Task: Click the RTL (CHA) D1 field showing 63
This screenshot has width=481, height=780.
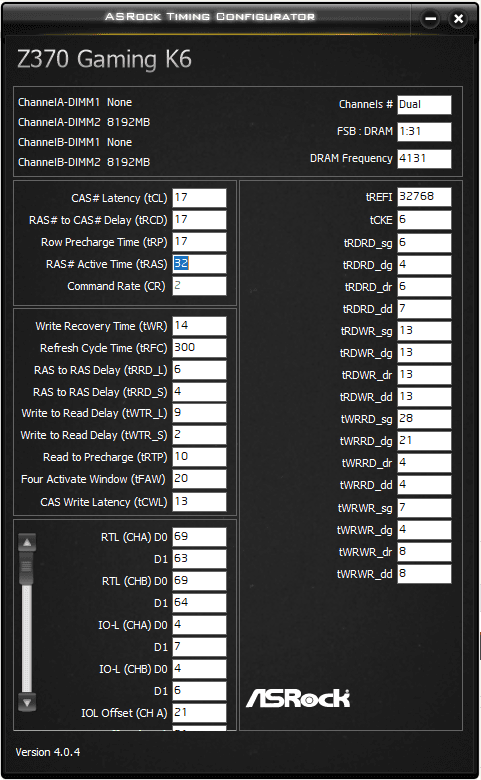Action: click(x=199, y=559)
